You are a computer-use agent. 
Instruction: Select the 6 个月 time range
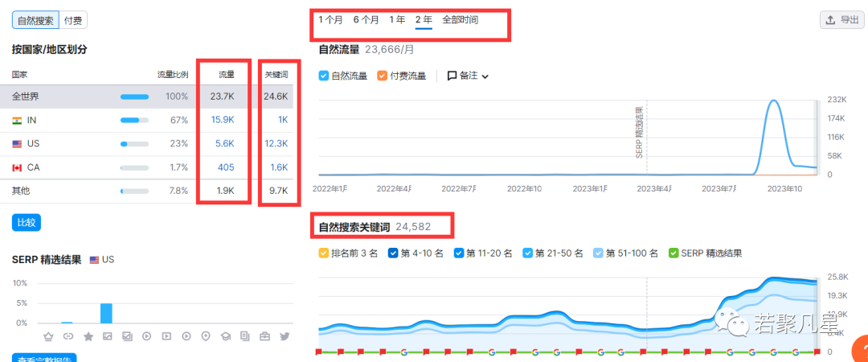366,19
